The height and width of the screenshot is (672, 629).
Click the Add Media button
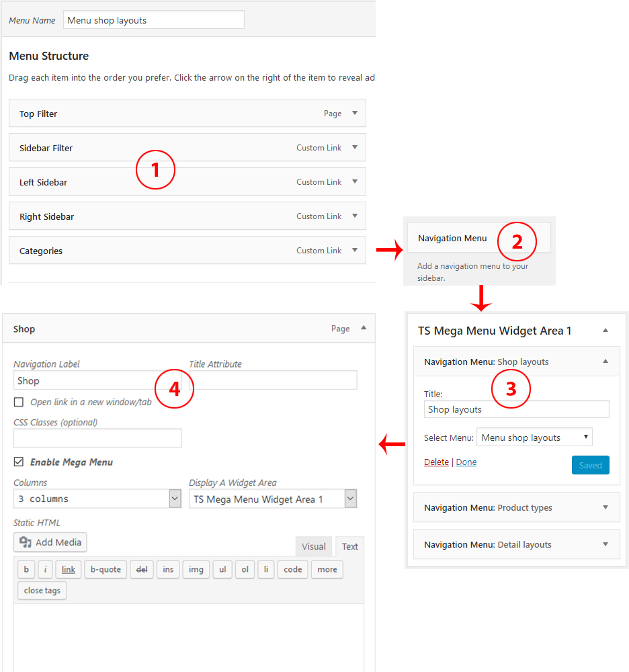[x=50, y=542]
